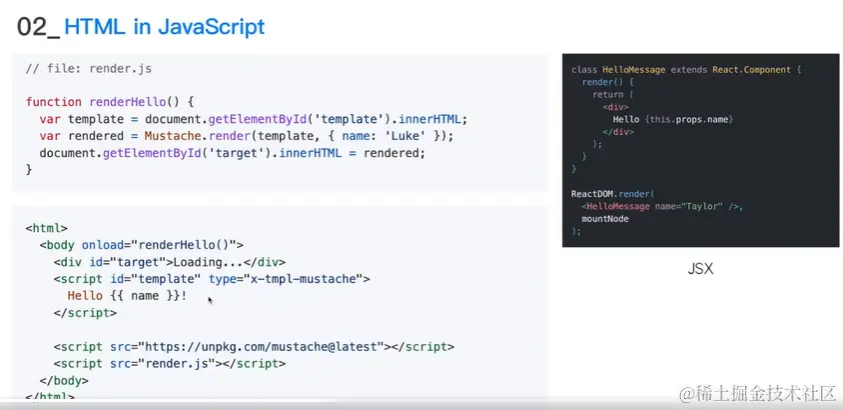
Task: Click the line assigning "innerHTML = rendered;"
Action: pyautogui.click(x=232, y=153)
